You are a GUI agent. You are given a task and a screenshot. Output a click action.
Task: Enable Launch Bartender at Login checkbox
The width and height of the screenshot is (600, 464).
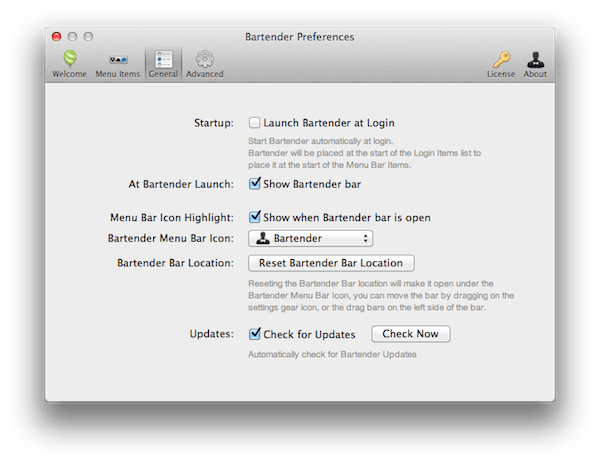click(254, 123)
